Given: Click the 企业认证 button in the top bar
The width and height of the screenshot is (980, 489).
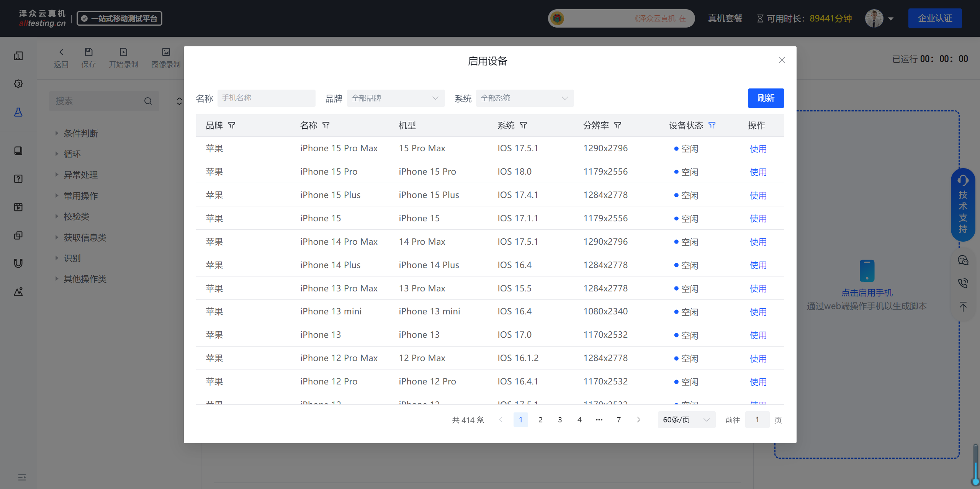Looking at the screenshot, I should (x=935, y=18).
